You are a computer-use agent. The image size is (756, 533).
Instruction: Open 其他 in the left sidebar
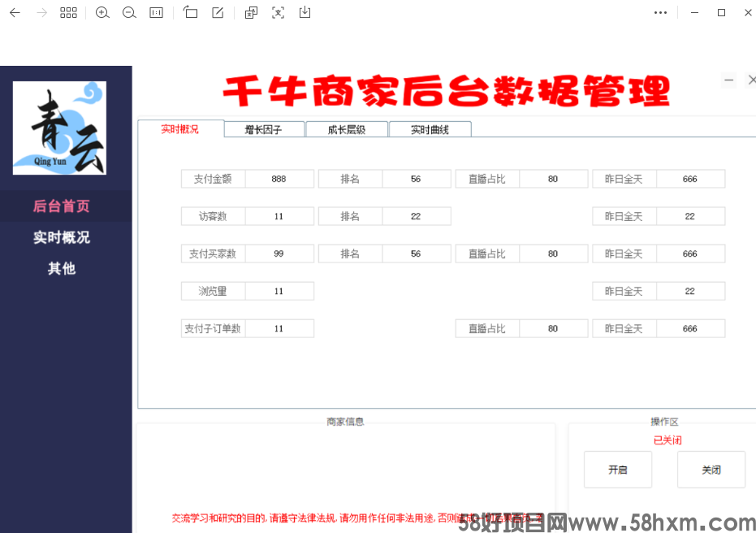click(61, 268)
